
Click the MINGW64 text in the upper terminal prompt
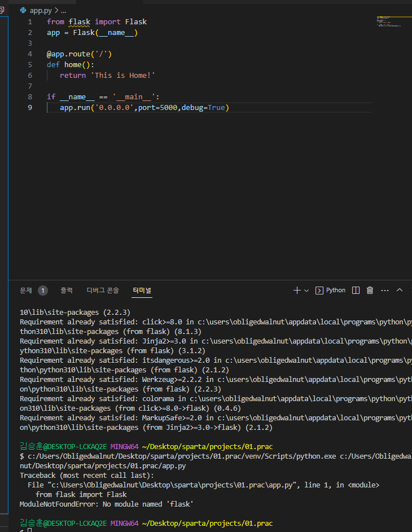pos(124,447)
